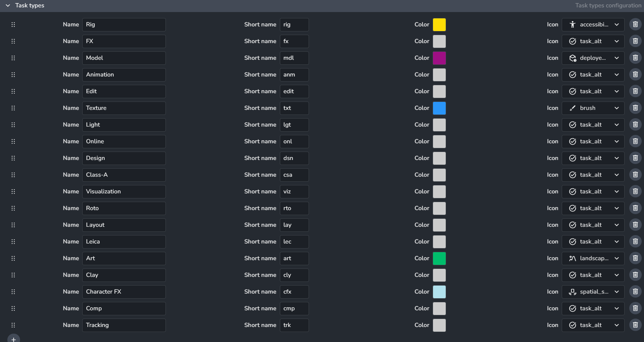Click the trash icon for Texture row

pyautogui.click(x=635, y=108)
